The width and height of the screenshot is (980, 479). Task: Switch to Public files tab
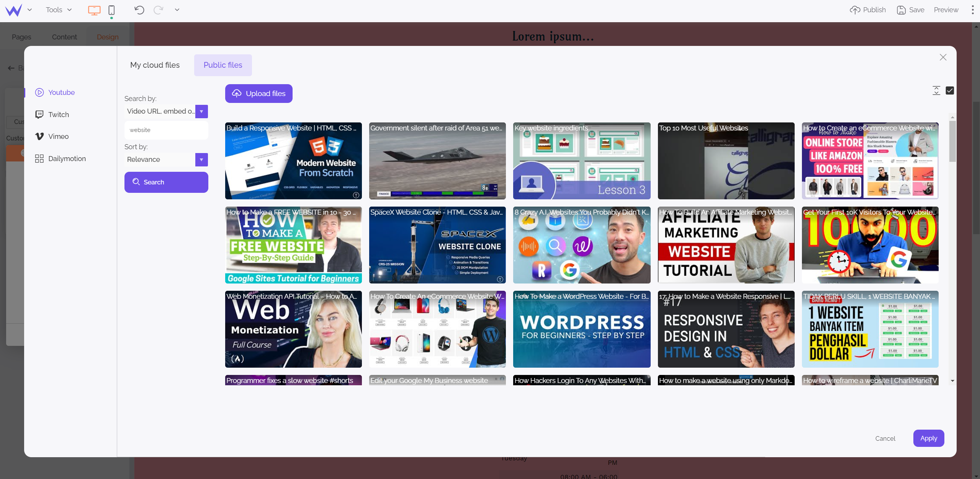[223, 65]
